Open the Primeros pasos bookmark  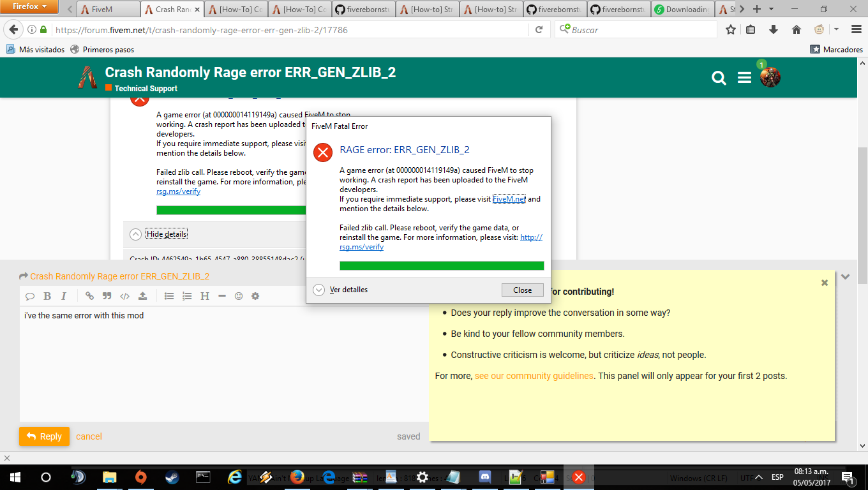pos(102,49)
